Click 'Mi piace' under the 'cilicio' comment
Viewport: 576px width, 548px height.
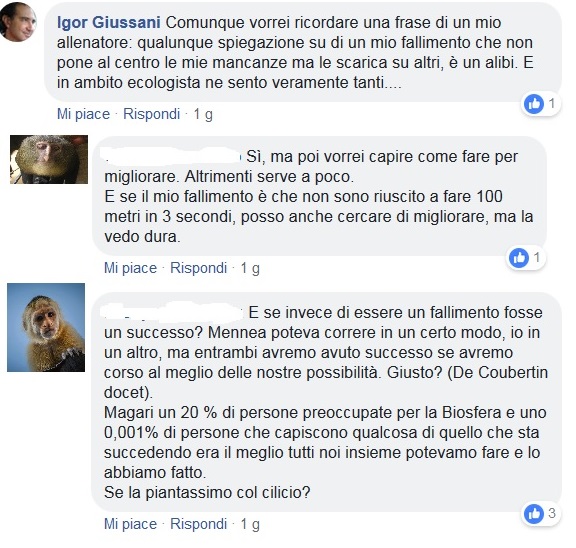(130, 524)
